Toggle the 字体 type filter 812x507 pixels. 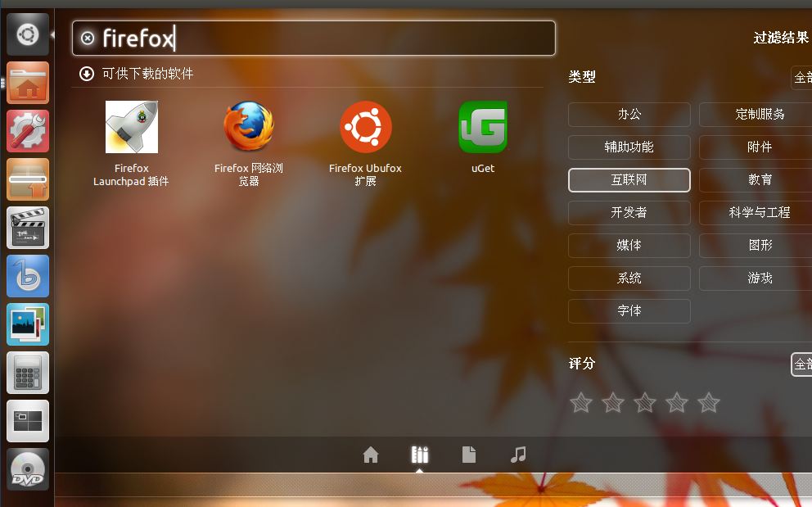(x=629, y=311)
